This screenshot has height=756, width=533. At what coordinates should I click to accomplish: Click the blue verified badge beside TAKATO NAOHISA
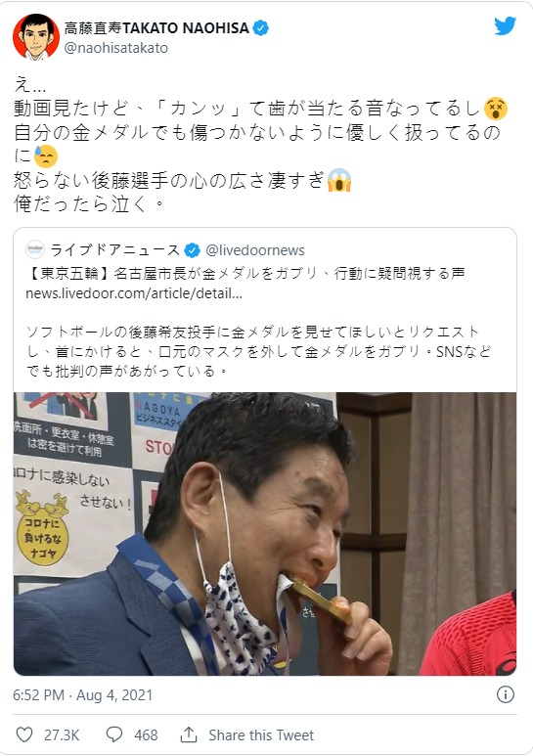pyautogui.click(x=261, y=28)
